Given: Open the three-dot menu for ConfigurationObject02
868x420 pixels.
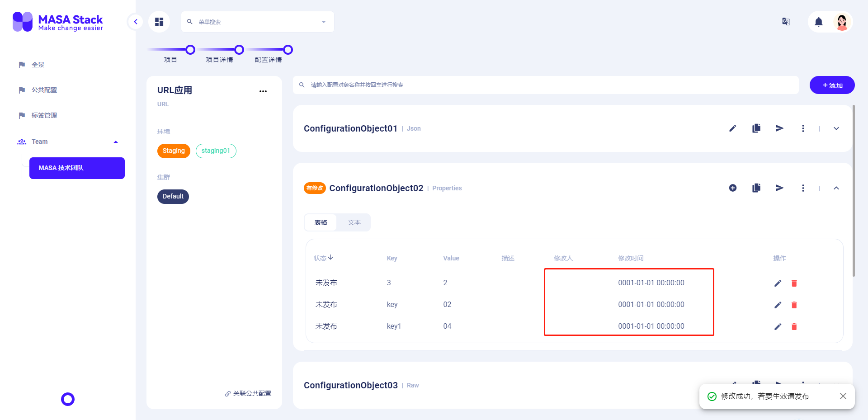Looking at the screenshot, I should click(x=803, y=188).
